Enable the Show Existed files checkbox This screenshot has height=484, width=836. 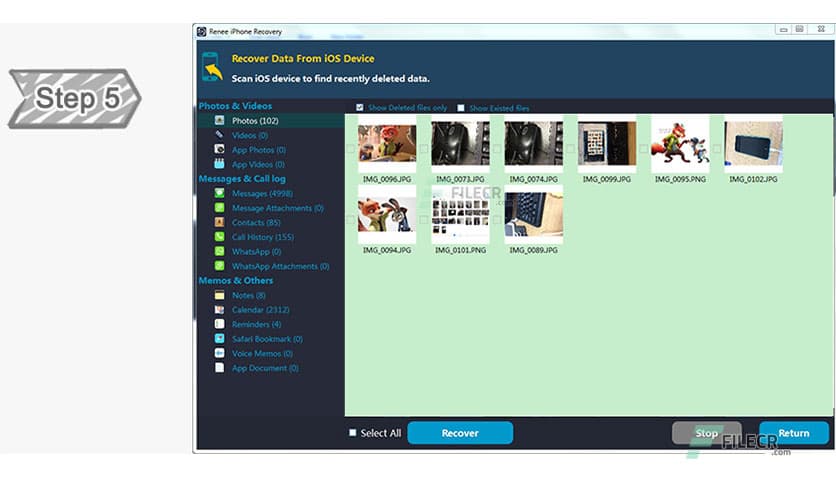pos(461,108)
